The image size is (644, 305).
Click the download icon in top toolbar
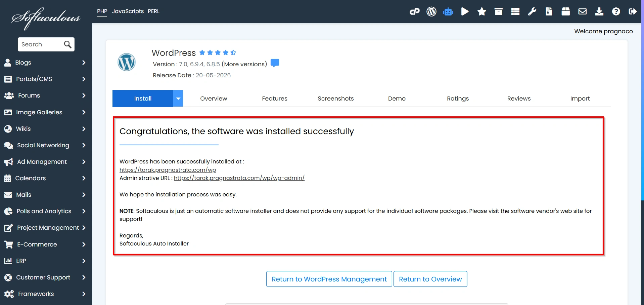tap(599, 12)
